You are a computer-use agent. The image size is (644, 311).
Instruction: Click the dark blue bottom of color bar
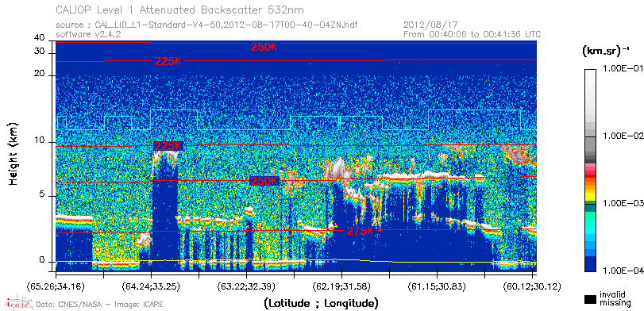[x=590, y=264]
